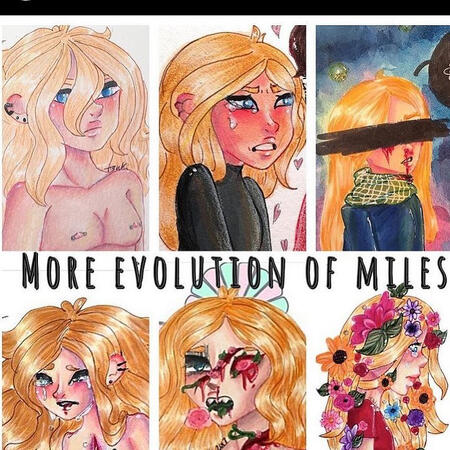Open the portrait with roses over one eye
The image size is (450, 450).
tap(232, 370)
